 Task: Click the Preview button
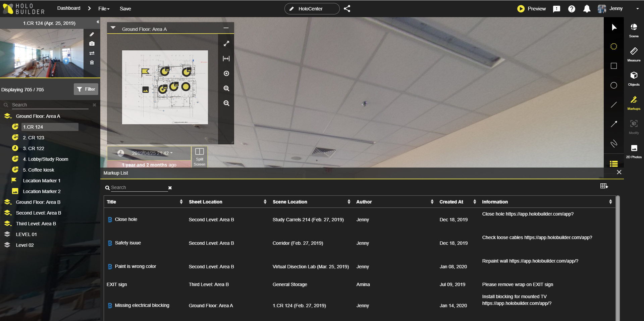532,9
